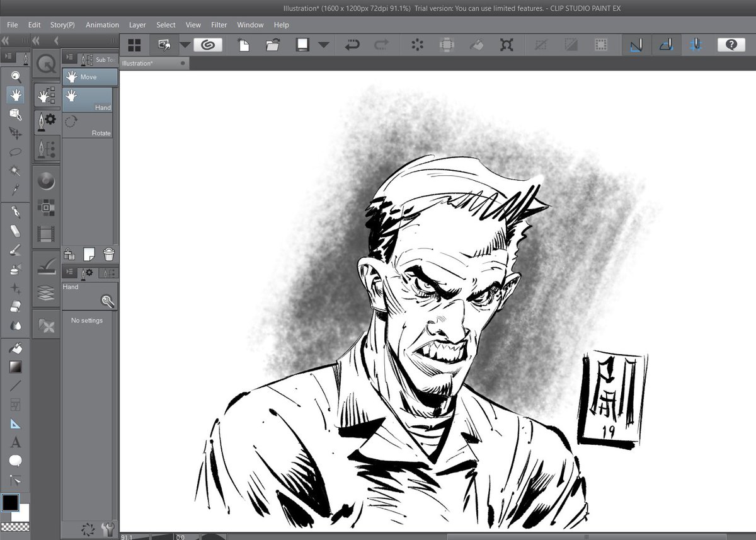Open the Sub Tool palette menu
The image size is (756, 540).
pyautogui.click(x=69, y=59)
